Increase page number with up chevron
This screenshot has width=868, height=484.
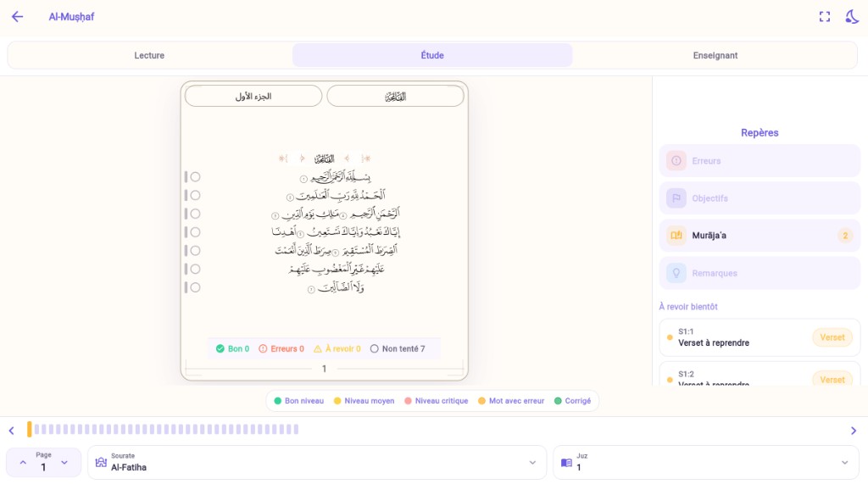click(x=23, y=463)
